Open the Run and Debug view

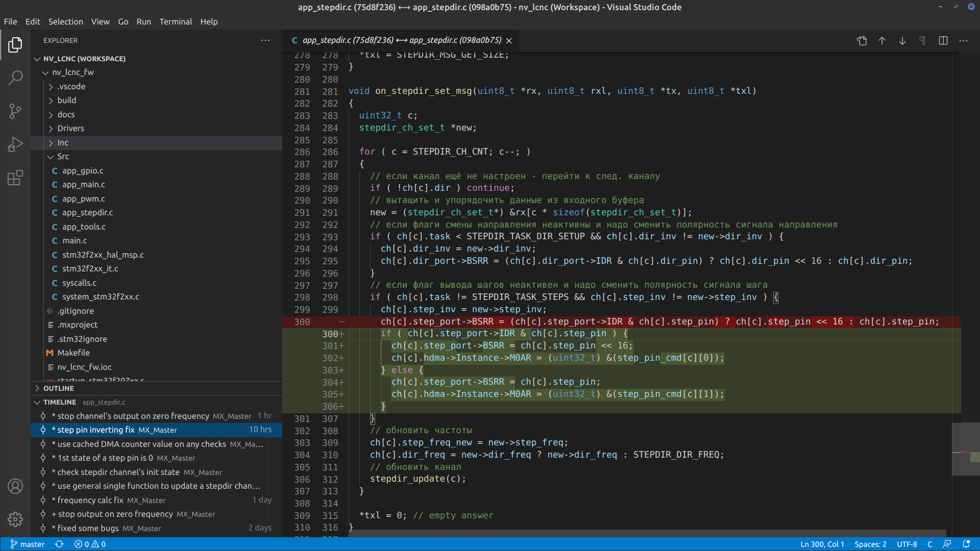coord(15,144)
